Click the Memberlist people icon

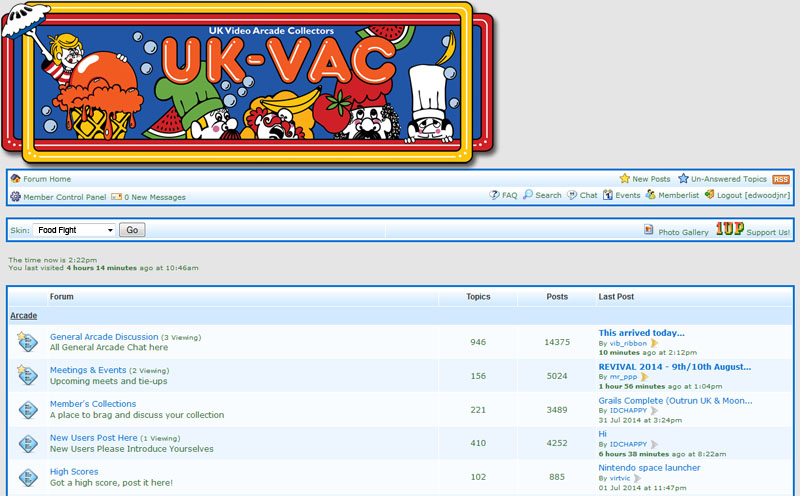(651, 194)
